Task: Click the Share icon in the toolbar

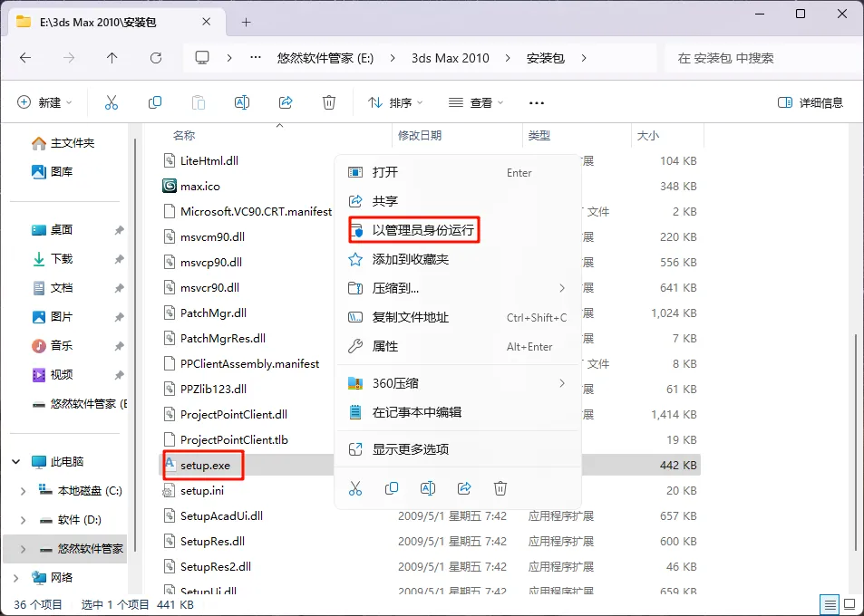Action: coord(286,102)
